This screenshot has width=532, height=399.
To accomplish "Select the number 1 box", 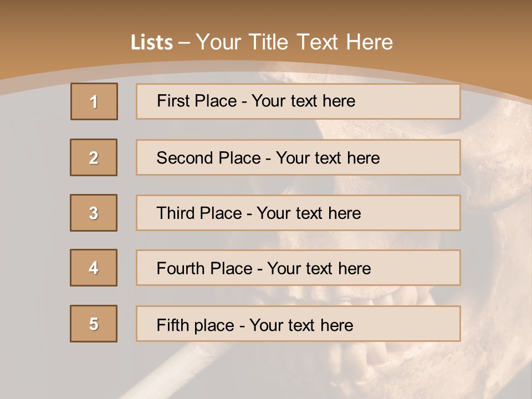I will click(x=94, y=101).
